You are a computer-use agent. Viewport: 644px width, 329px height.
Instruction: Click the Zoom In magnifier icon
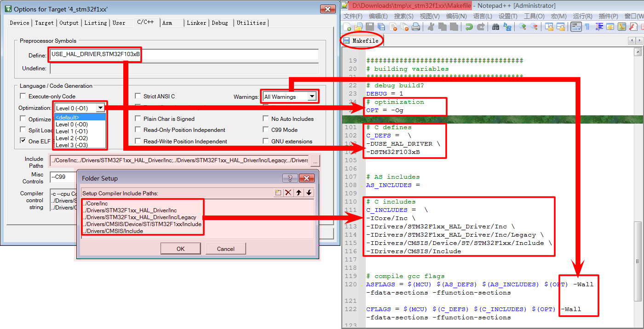523,27
